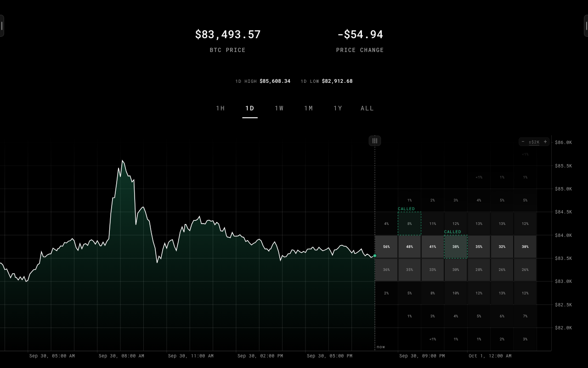Click the green current price dot

pos(375,255)
